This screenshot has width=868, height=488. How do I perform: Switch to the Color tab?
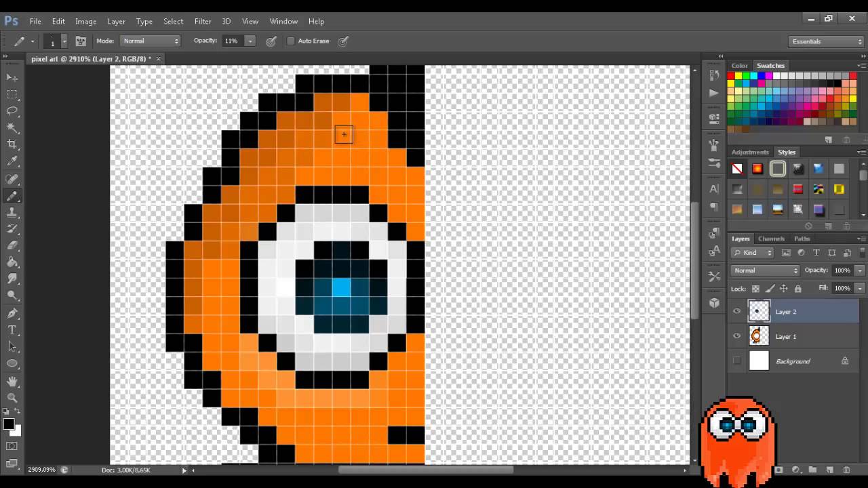tap(739, 66)
